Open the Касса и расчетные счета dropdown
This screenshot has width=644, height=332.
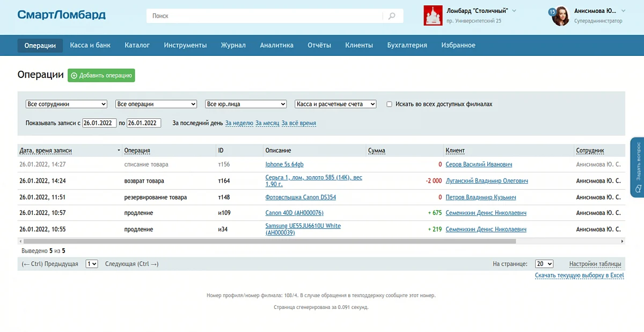(x=335, y=104)
